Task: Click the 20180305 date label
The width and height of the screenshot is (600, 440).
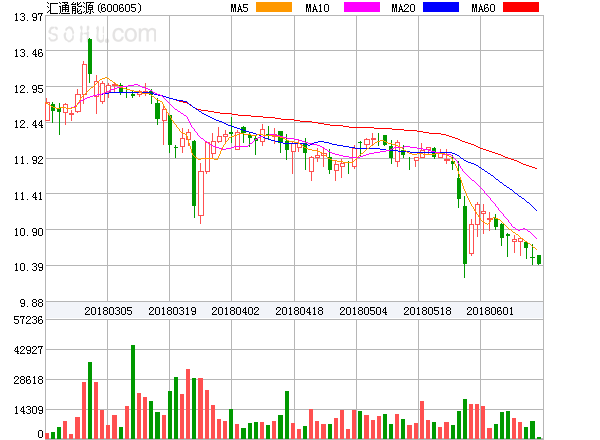Action: click(x=108, y=311)
